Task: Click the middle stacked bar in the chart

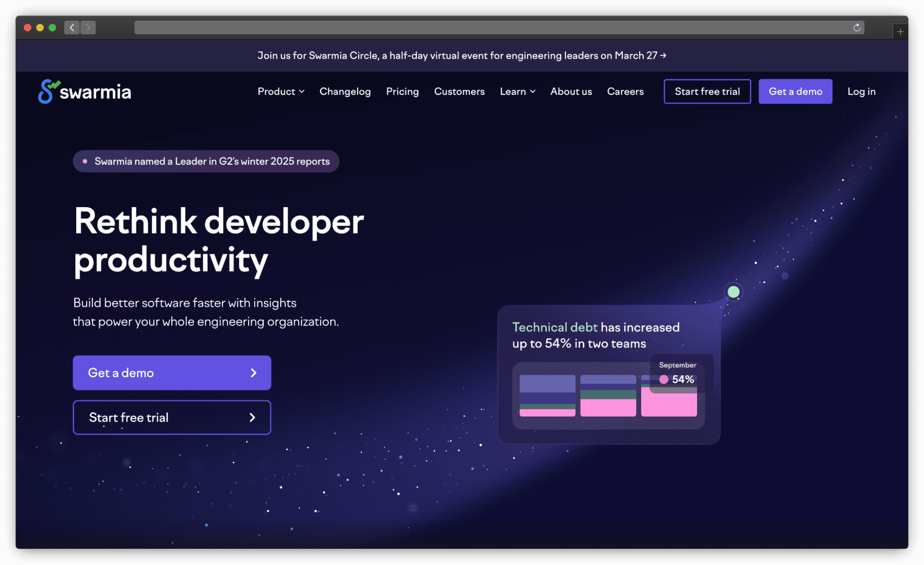Action: 608,396
